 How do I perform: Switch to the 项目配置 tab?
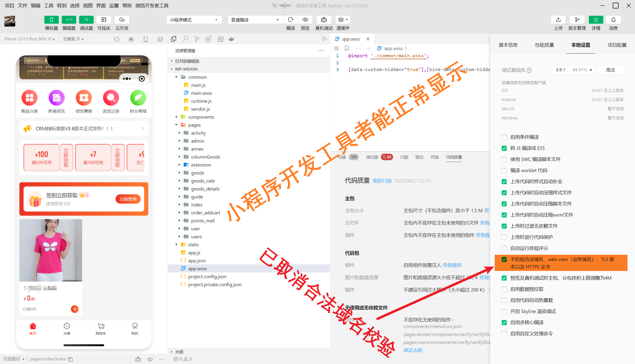click(x=617, y=45)
